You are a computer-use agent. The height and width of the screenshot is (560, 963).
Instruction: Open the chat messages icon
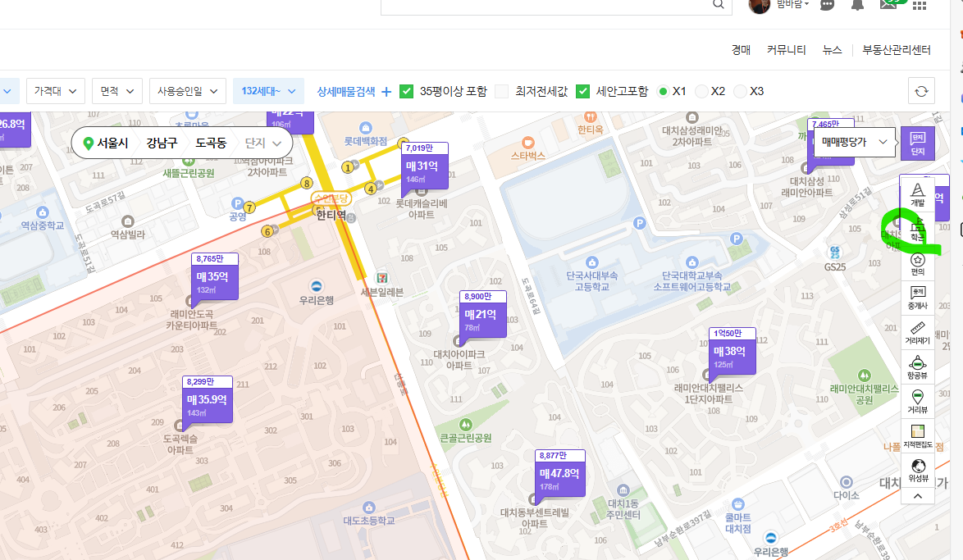pyautogui.click(x=828, y=5)
